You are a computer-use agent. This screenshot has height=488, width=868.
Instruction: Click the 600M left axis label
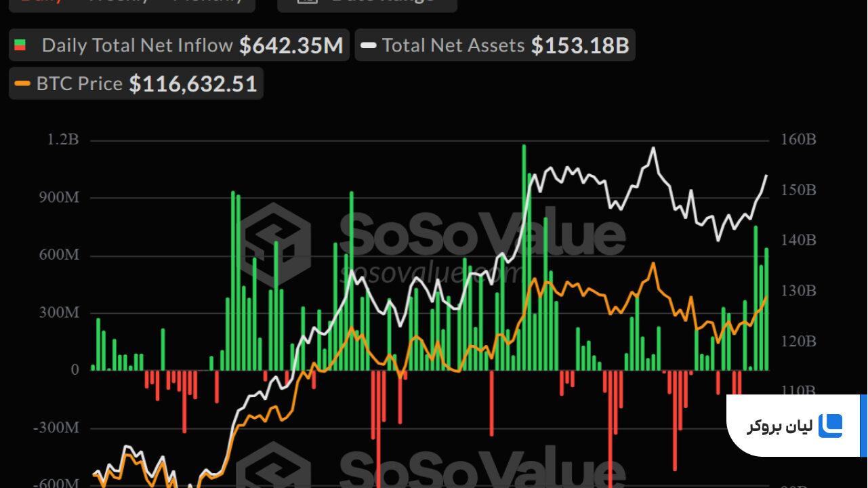(58, 256)
